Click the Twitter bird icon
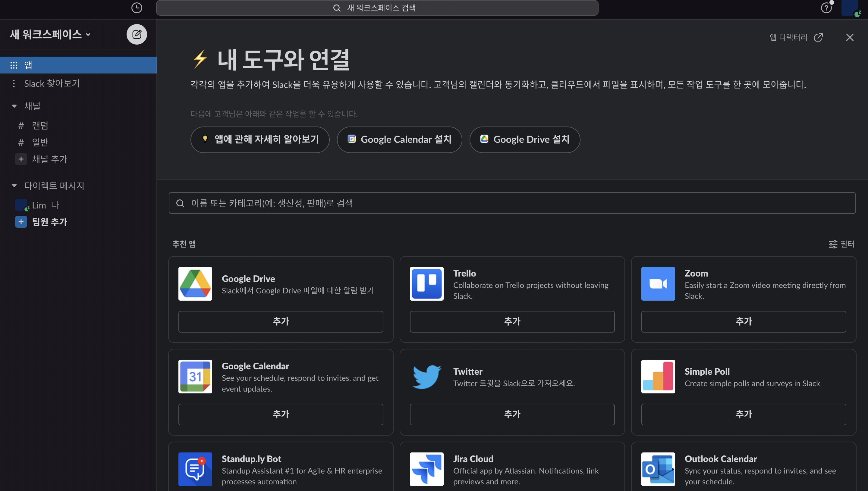 click(x=426, y=376)
